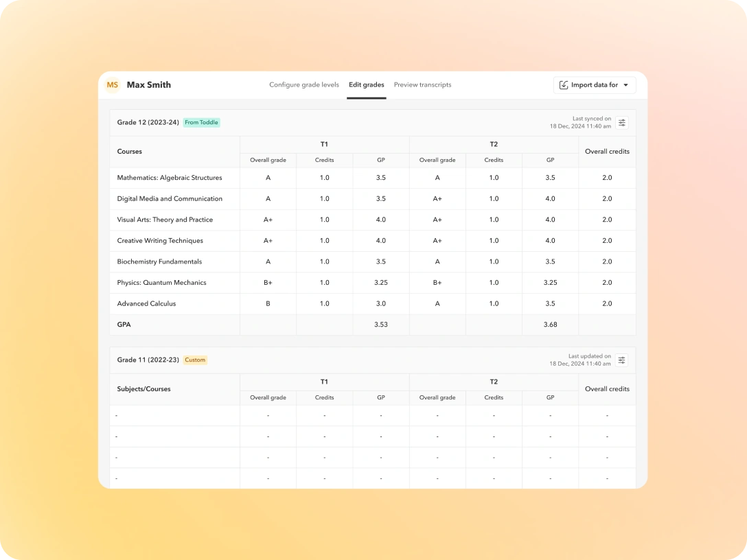Click Mathematics: Algebraic Structures course name

[170, 178]
